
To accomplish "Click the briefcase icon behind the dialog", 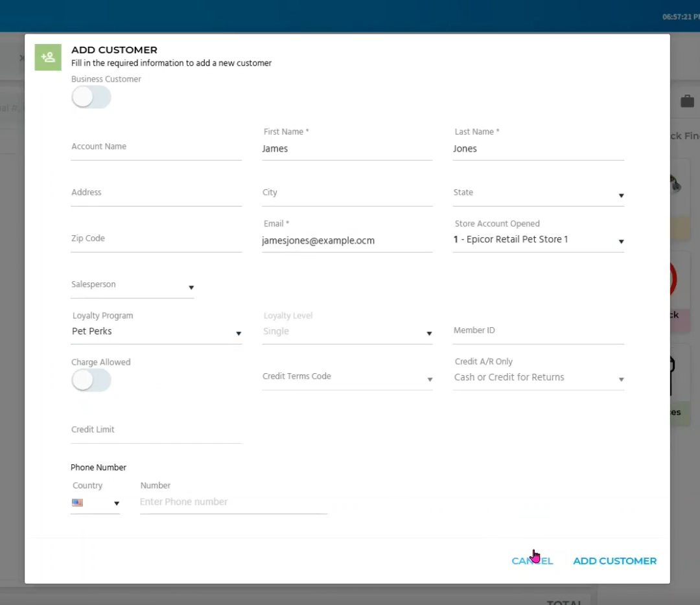I will click(687, 101).
